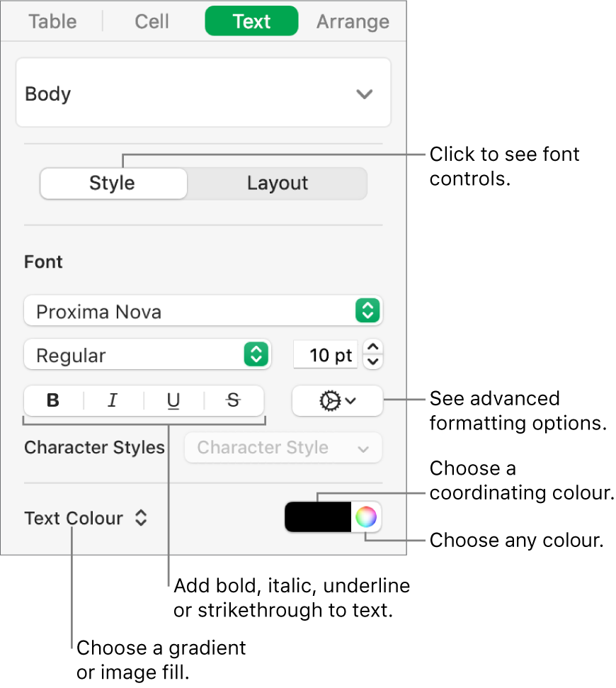Click the Text Colour chevron control
616x688 pixels.
click(141, 518)
